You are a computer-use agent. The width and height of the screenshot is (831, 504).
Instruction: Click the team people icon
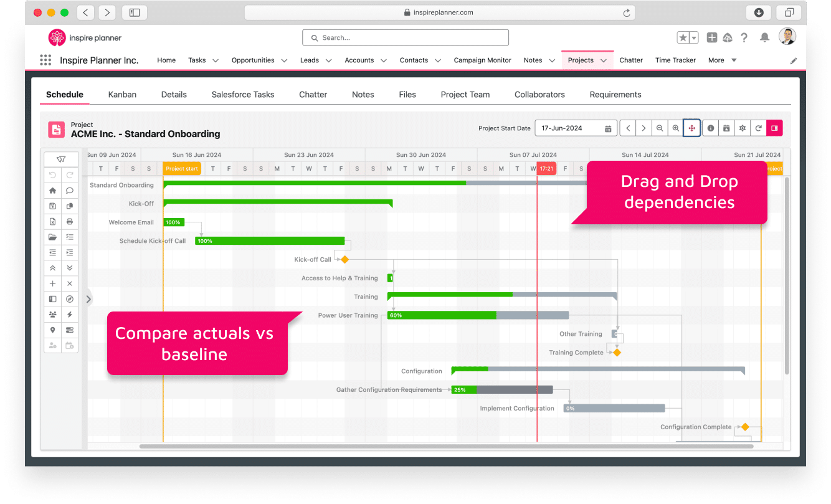[x=52, y=315]
